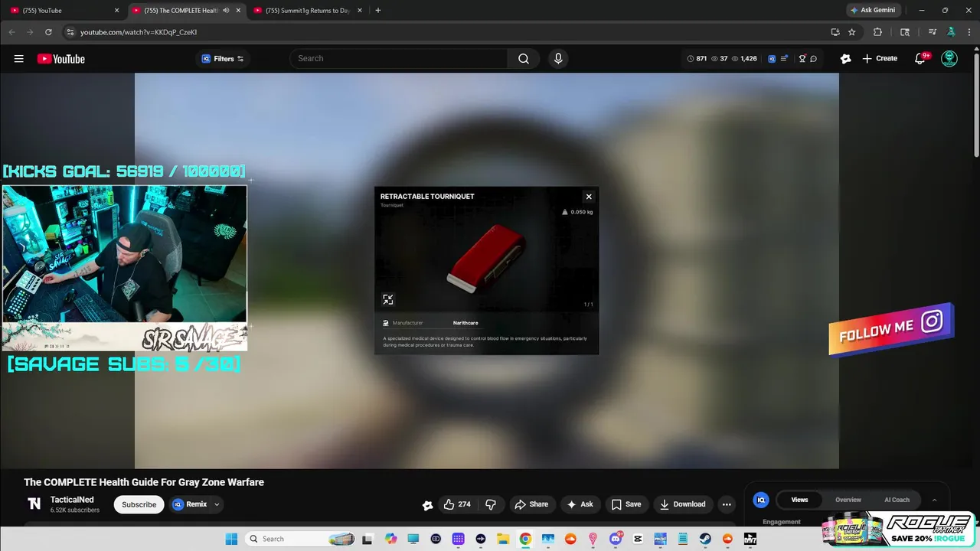Click the YouTube search input field
Viewport: 980px width, 551px height.
[x=398, y=59]
